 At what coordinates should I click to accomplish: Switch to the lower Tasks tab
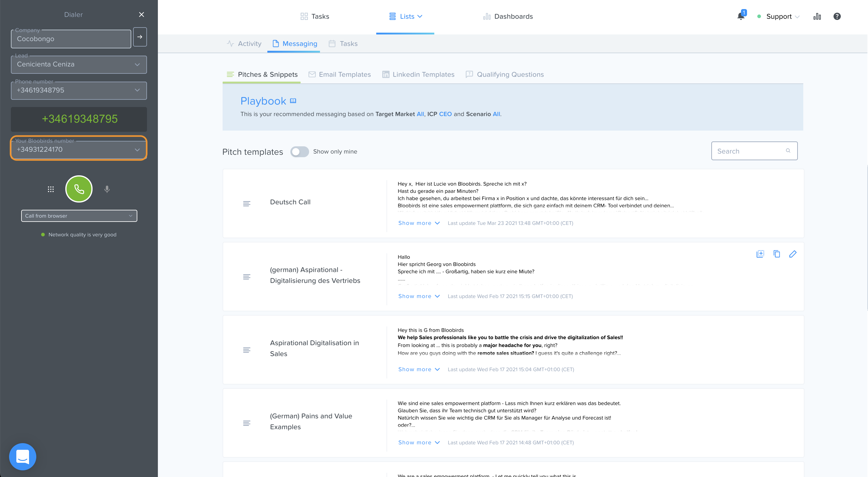[343, 44]
